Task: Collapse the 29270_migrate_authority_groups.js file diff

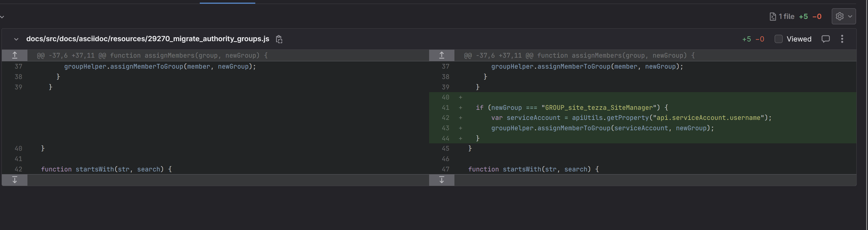Action: [x=16, y=39]
